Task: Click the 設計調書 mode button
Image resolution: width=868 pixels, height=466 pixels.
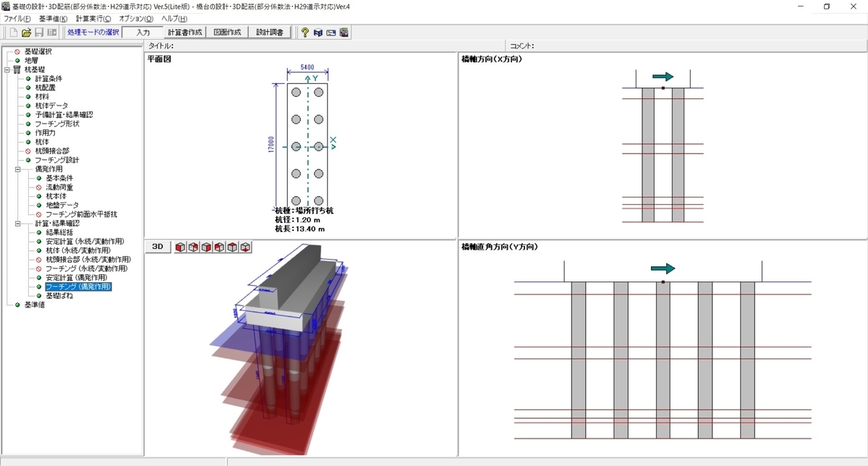Action: [x=269, y=33]
